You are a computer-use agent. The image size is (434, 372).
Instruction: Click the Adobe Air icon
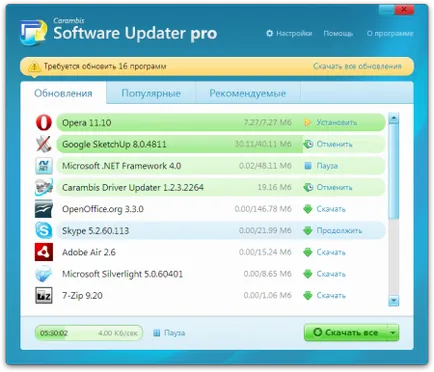pos(44,252)
